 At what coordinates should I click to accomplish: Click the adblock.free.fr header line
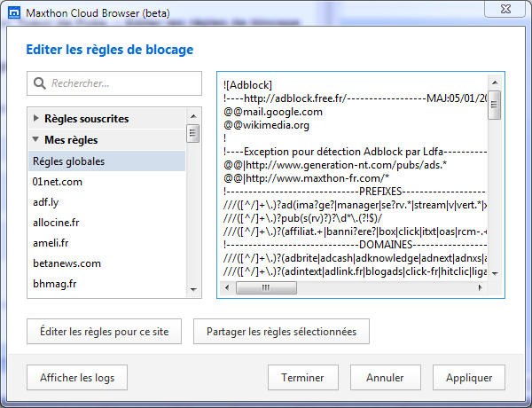(x=355, y=98)
